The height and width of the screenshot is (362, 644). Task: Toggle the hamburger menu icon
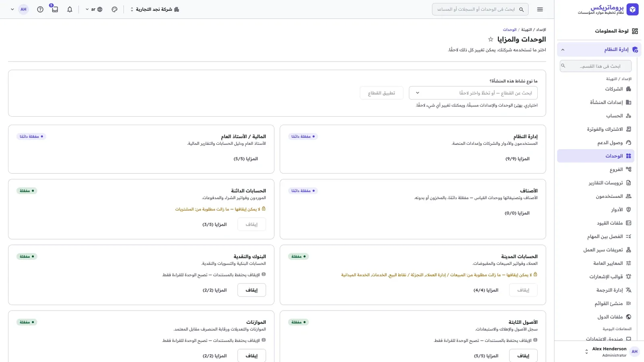click(540, 9)
